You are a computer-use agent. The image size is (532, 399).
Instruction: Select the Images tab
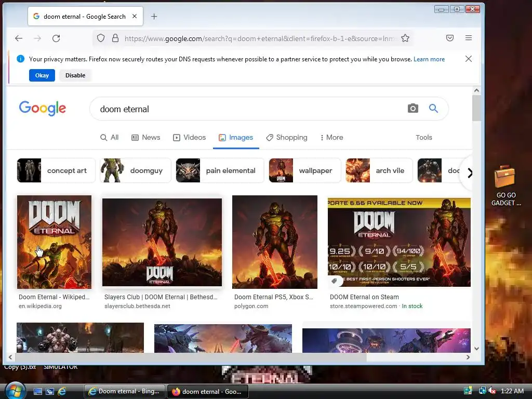(236, 137)
